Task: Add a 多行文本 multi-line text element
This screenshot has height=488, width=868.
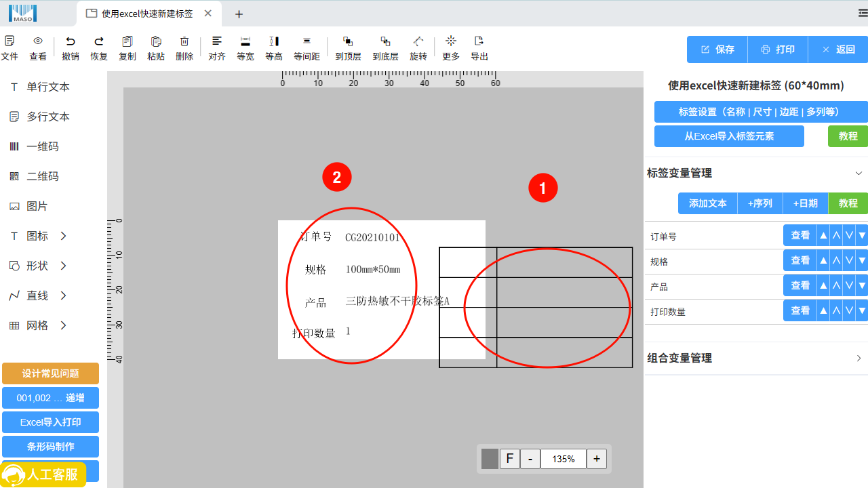Action: [41, 117]
